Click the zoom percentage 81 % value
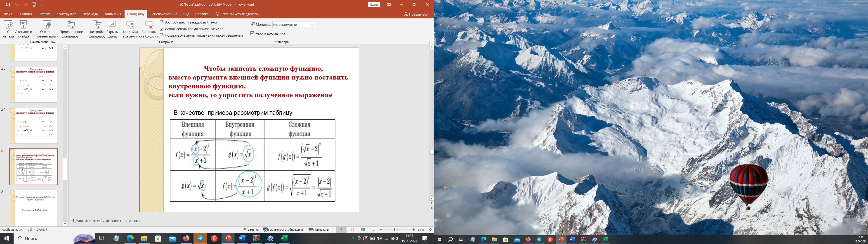The height and width of the screenshot is (244, 868). [x=421, y=230]
